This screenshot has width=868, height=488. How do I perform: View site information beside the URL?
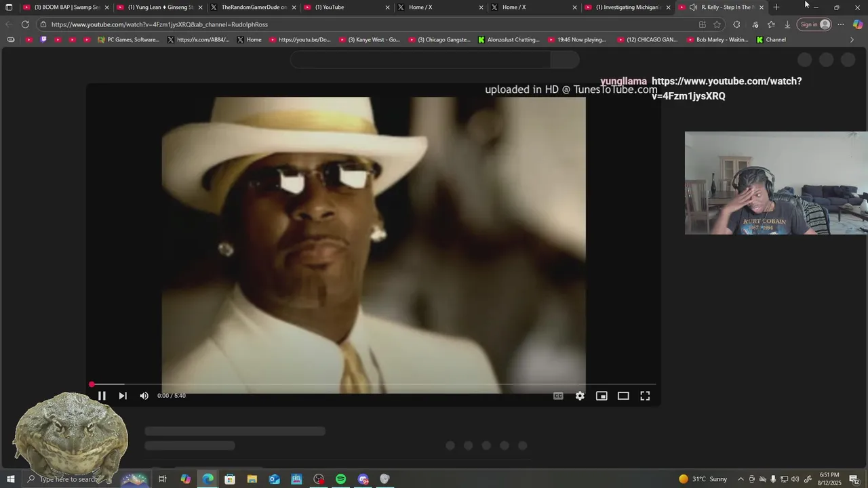[x=43, y=24]
